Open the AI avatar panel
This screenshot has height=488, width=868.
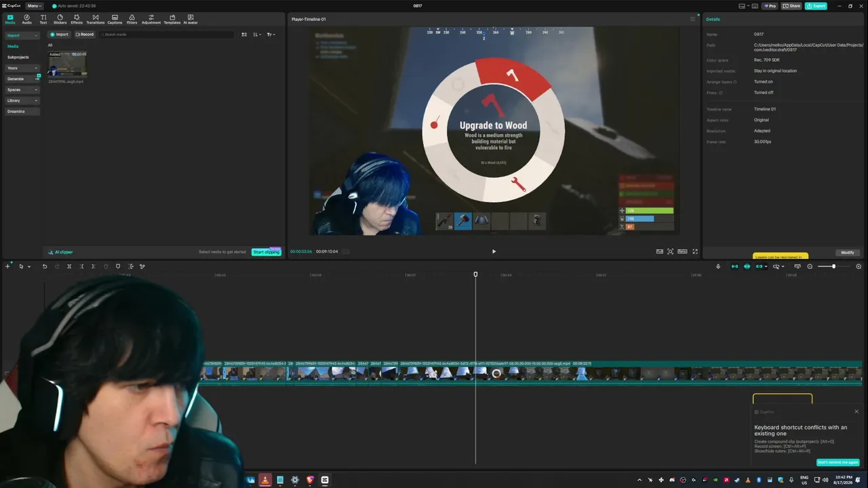coord(191,19)
